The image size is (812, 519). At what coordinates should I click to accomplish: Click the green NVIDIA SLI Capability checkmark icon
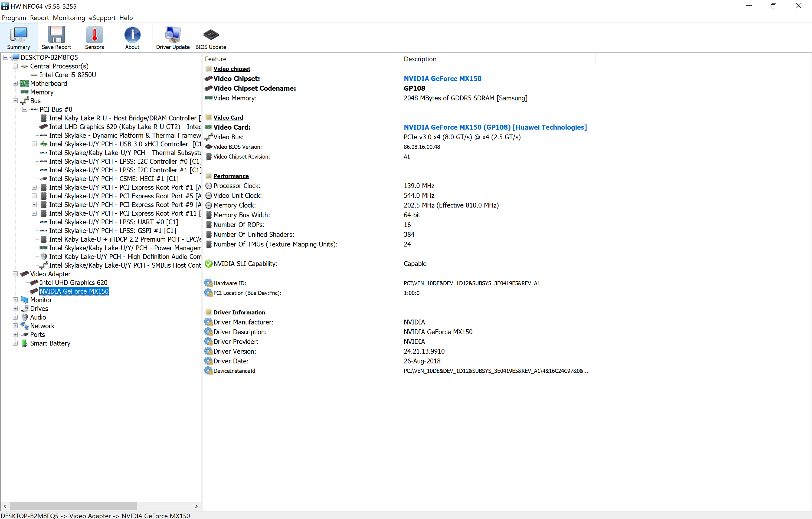tap(209, 264)
